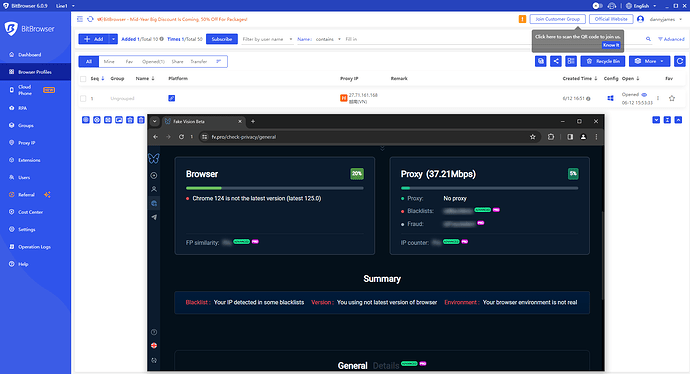Click the three-dot menu in profile row 1
Image resolution: width=690 pixels, height=374 pixels.
pyautogui.click(x=658, y=98)
